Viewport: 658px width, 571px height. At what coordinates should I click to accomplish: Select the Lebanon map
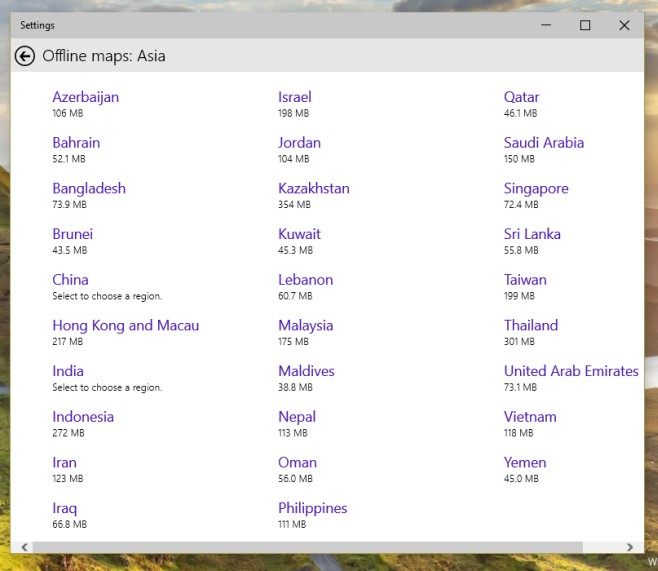pyautogui.click(x=306, y=280)
